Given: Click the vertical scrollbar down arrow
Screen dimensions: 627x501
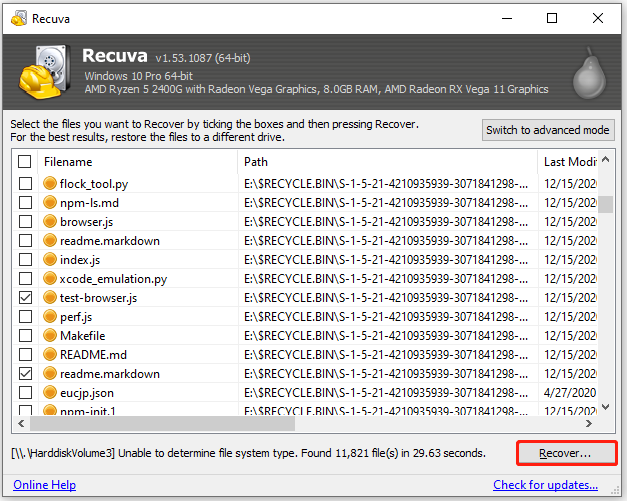Looking at the screenshot, I should click(606, 407).
